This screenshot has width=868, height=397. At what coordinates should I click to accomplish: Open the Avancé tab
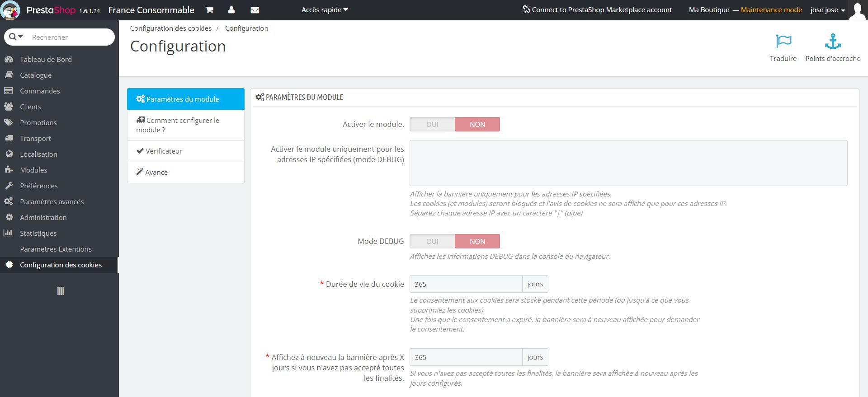coord(186,173)
